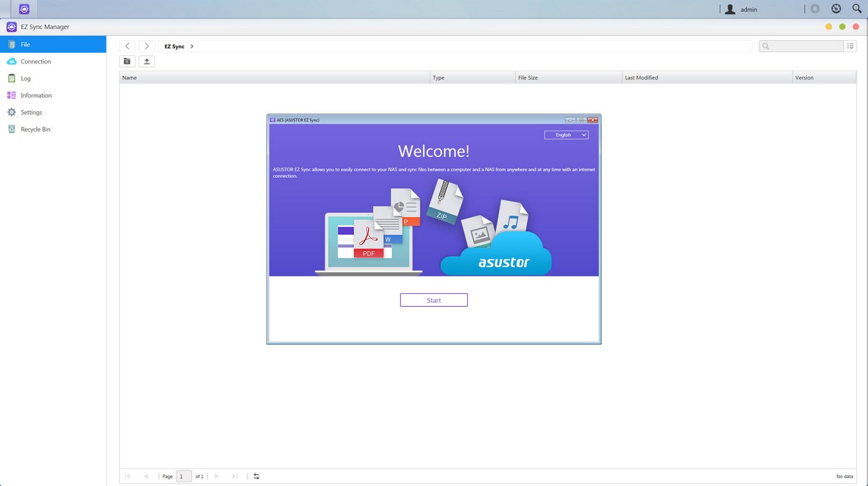
Task: Open the Settings section in sidebar
Action: point(53,112)
